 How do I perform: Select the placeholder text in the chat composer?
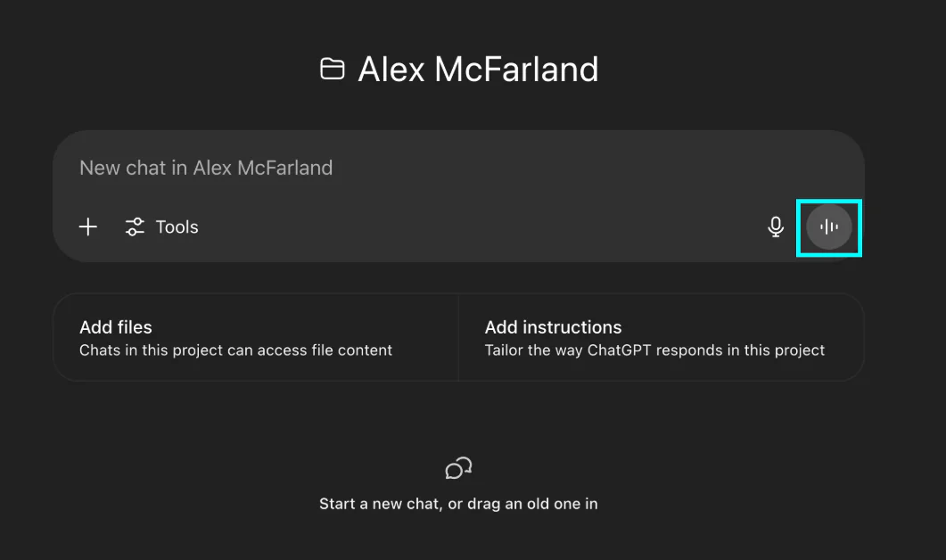[x=206, y=168]
